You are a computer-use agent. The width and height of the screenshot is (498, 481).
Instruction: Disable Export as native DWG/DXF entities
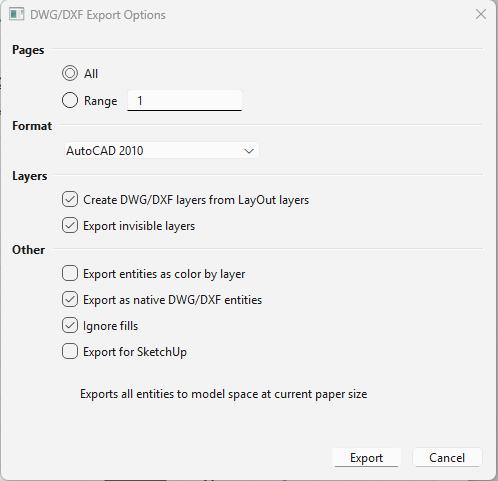click(x=70, y=299)
